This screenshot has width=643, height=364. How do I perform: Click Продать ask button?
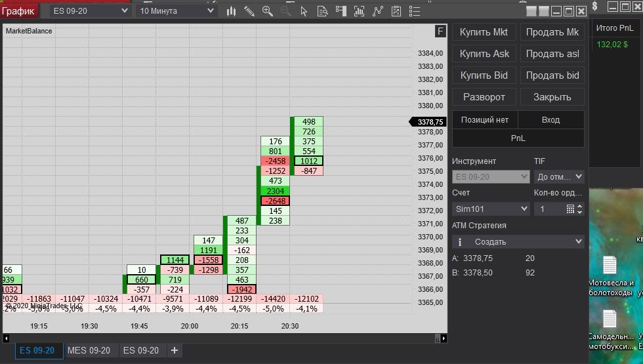(x=552, y=54)
